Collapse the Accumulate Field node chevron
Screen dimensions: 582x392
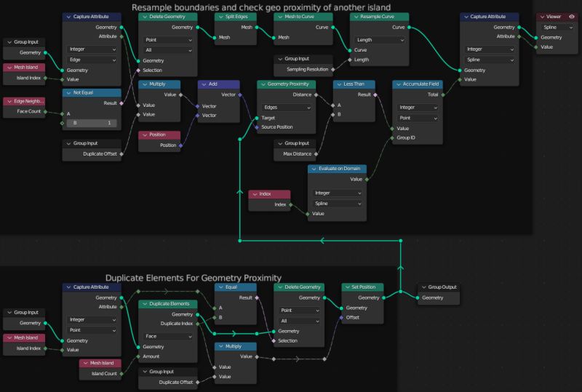(399, 84)
